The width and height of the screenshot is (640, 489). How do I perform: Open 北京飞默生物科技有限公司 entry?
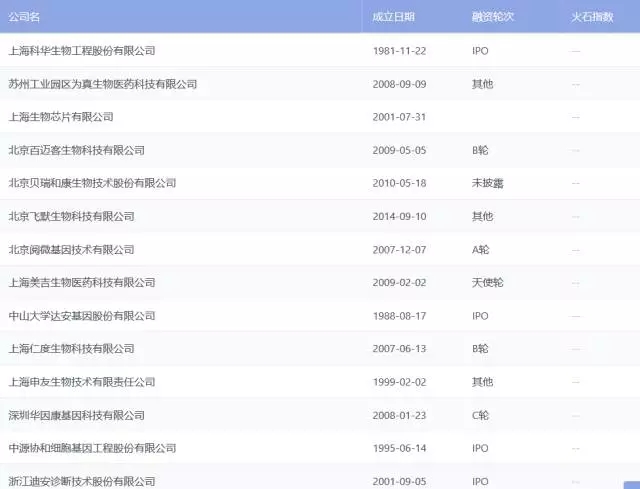click(71, 216)
